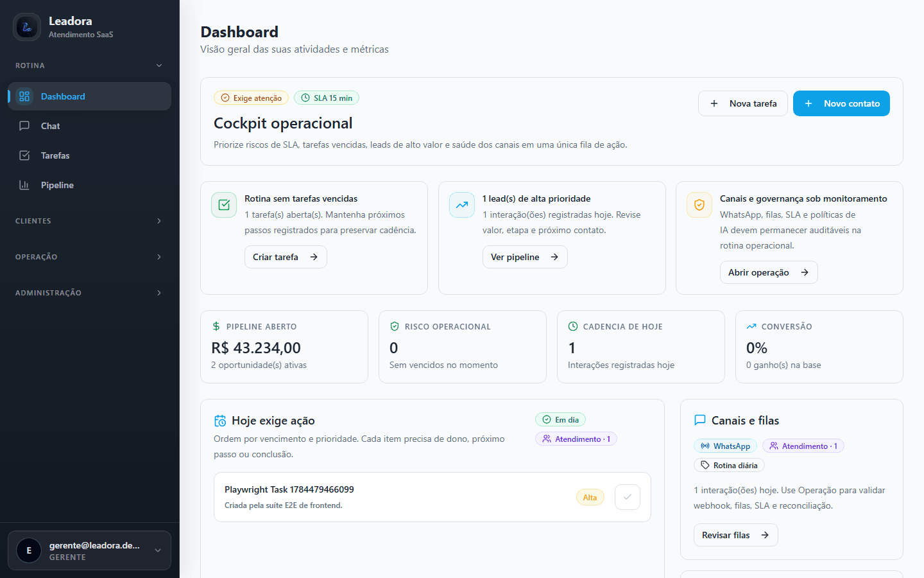Click Atendimento · 1 chip in Canais e filas
Screen dimensions: 924x578
click(x=803, y=446)
